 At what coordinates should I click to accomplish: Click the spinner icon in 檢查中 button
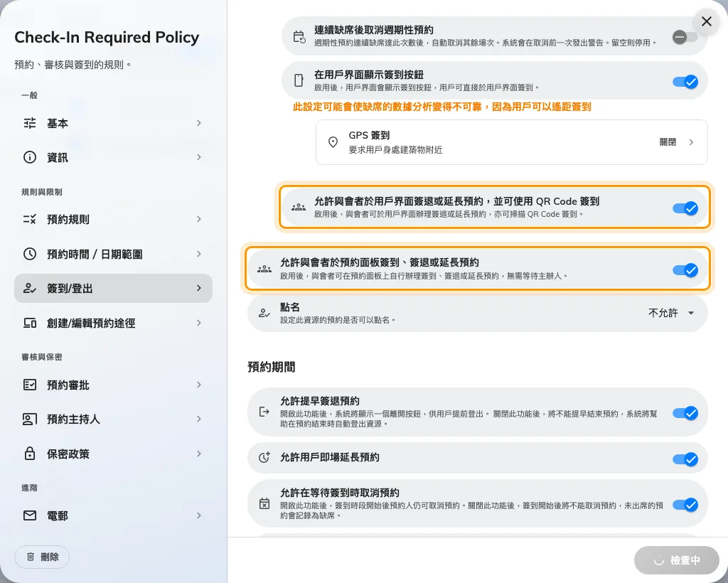(659, 560)
